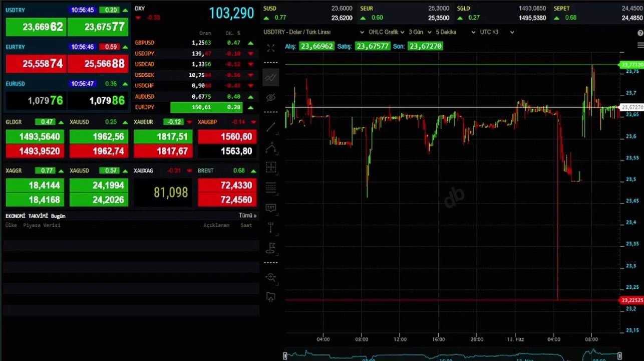Click the white 23,67270 last price label
Image resolution: width=644 pixels, height=361 pixels.
pyautogui.click(x=631, y=107)
